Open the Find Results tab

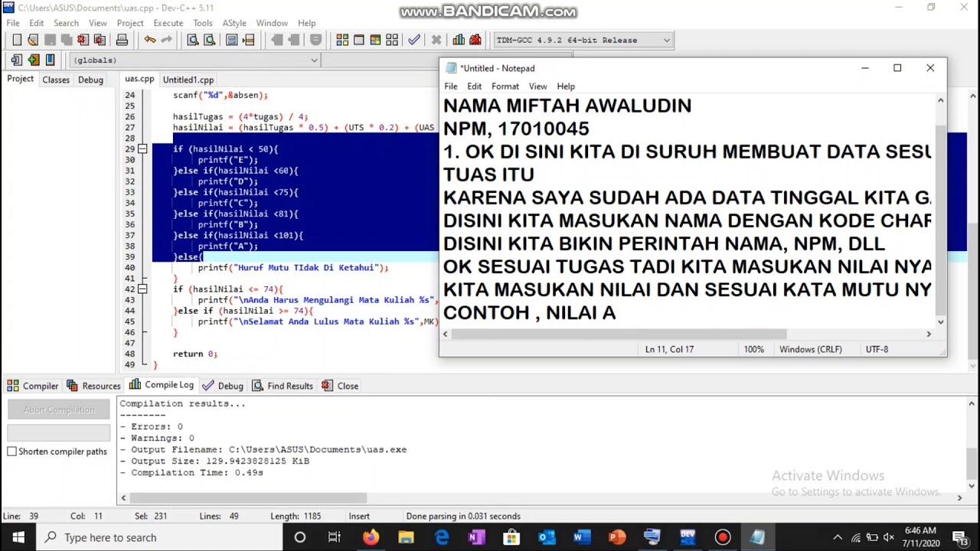coord(282,386)
